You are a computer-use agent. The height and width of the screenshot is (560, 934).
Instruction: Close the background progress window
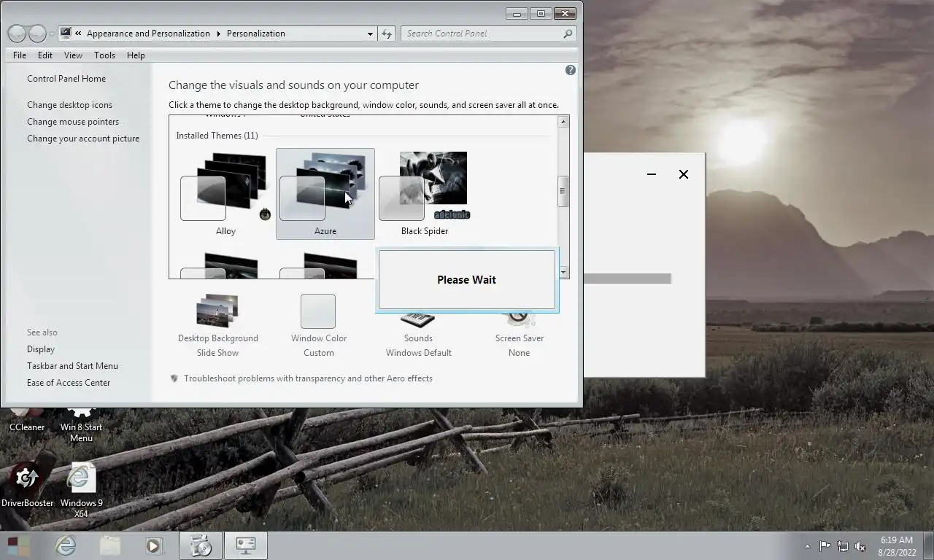click(684, 174)
